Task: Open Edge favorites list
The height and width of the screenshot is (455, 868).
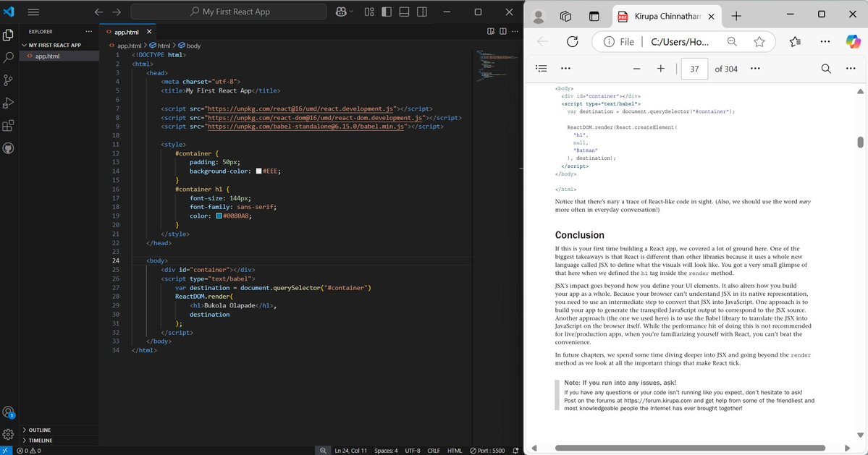Action: (x=796, y=41)
